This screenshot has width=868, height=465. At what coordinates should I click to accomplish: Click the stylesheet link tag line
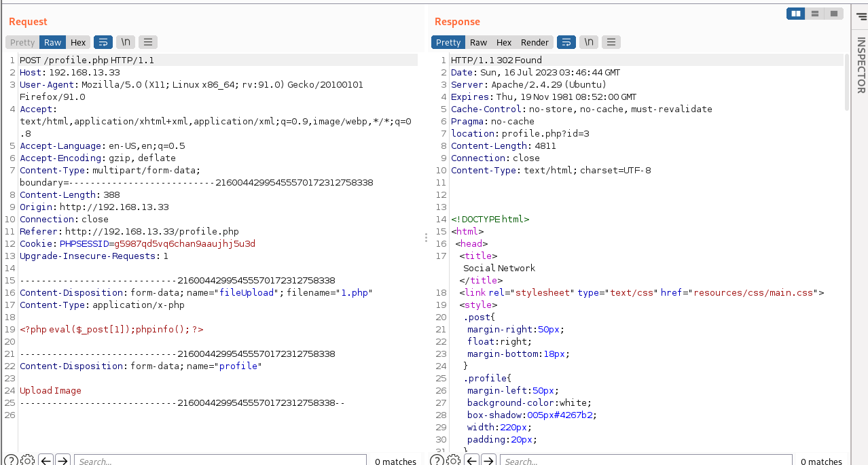tap(642, 292)
